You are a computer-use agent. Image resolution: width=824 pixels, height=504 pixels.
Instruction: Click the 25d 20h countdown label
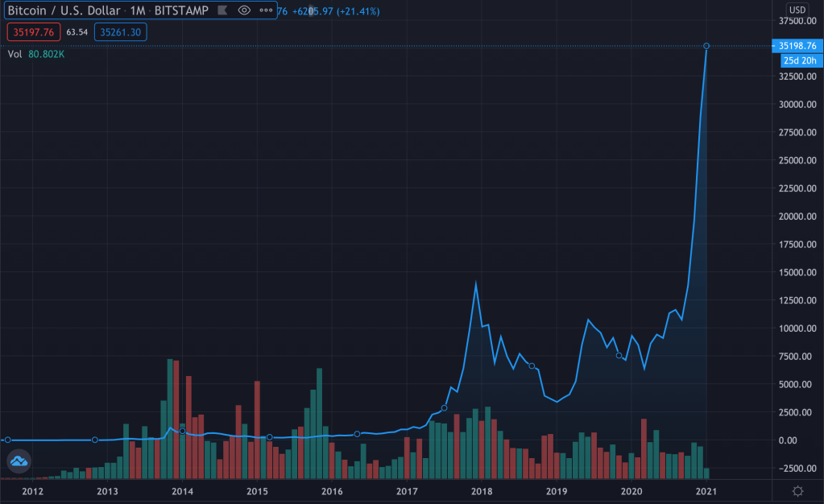click(x=801, y=60)
